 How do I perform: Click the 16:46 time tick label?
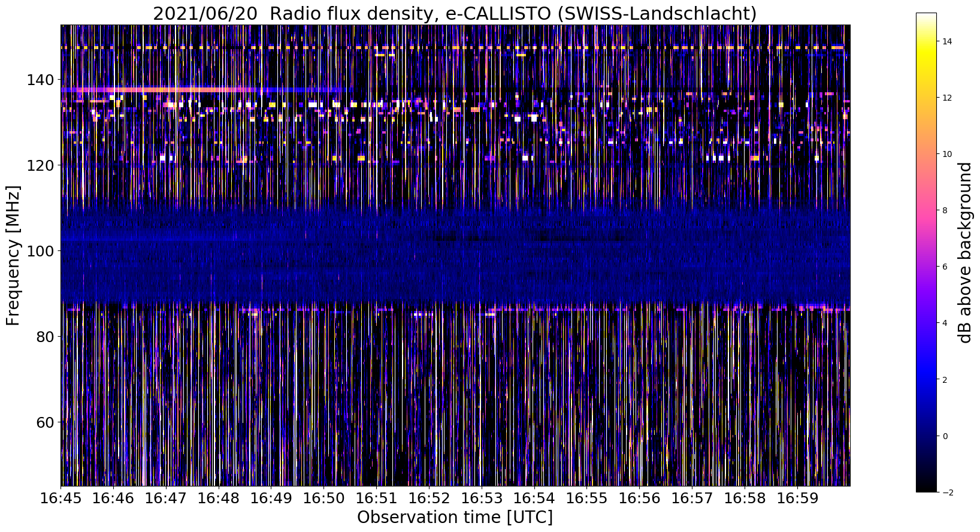(x=114, y=498)
